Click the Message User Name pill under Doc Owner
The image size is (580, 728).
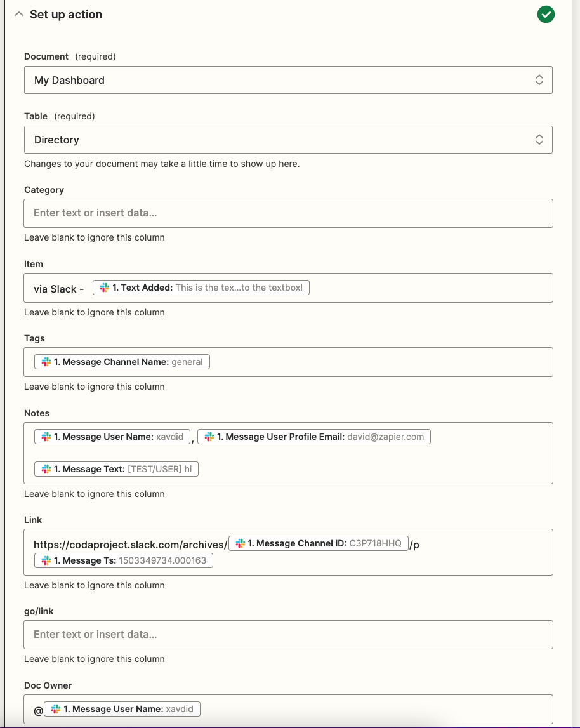coord(122,708)
